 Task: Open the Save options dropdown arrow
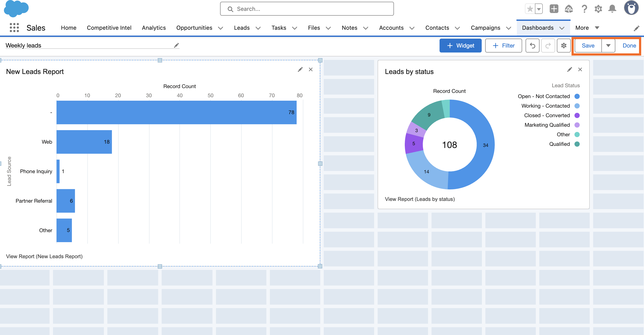click(x=608, y=45)
